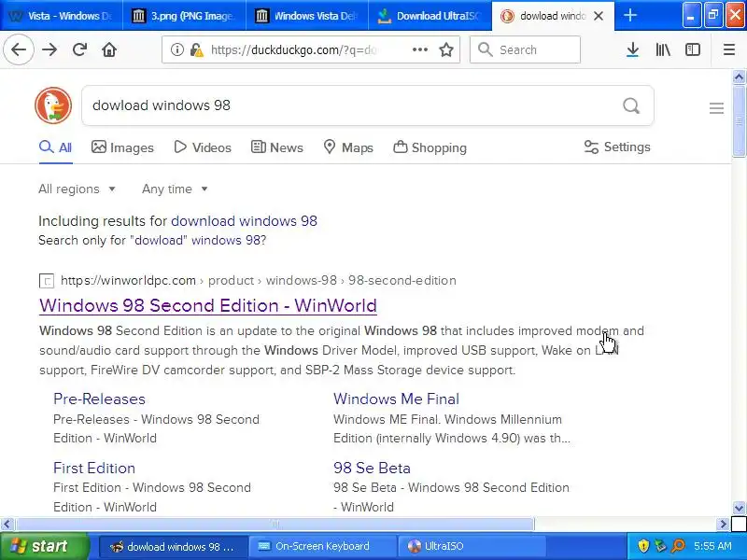This screenshot has height=560, width=747.
Task: Go back to previous page
Action: (19, 49)
